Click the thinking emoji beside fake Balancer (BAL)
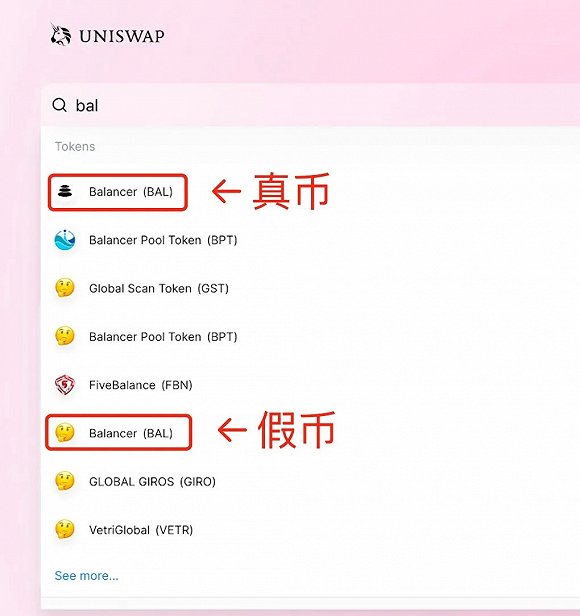Viewport: 580px width, 616px height. pyautogui.click(x=65, y=433)
